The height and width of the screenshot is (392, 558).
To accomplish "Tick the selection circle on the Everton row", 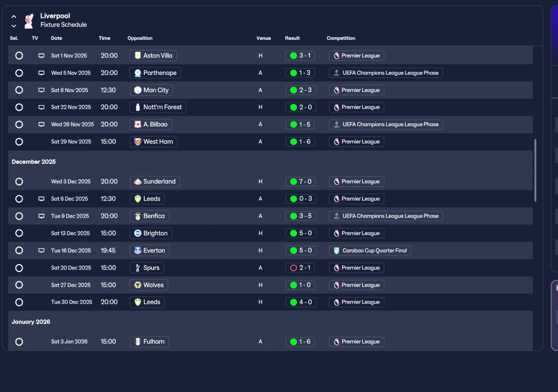I will click(19, 250).
